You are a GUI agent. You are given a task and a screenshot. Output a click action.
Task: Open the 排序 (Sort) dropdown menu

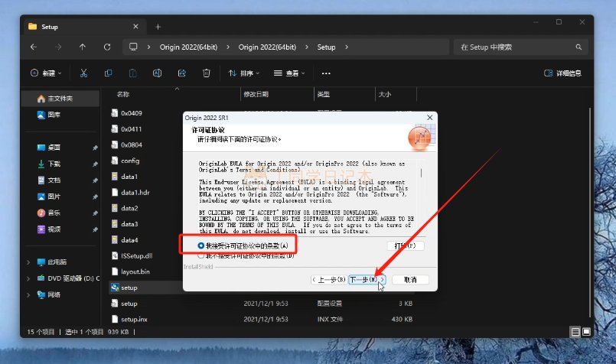244,73
